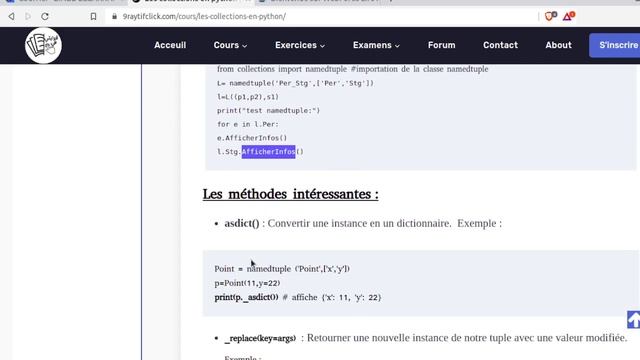Click the S'inscrire button
The width and height of the screenshot is (640, 360).
tap(615, 45)
